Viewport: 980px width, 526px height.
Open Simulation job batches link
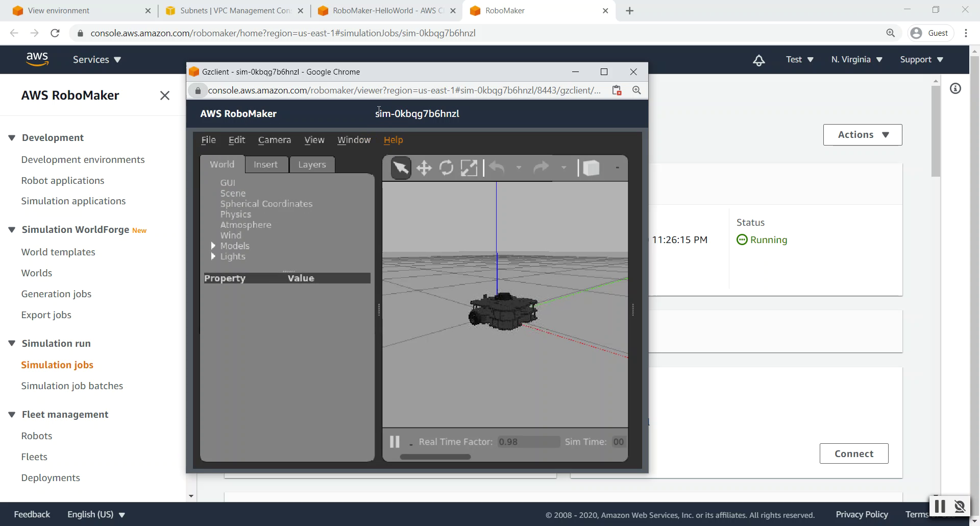[x=72, y=386]
